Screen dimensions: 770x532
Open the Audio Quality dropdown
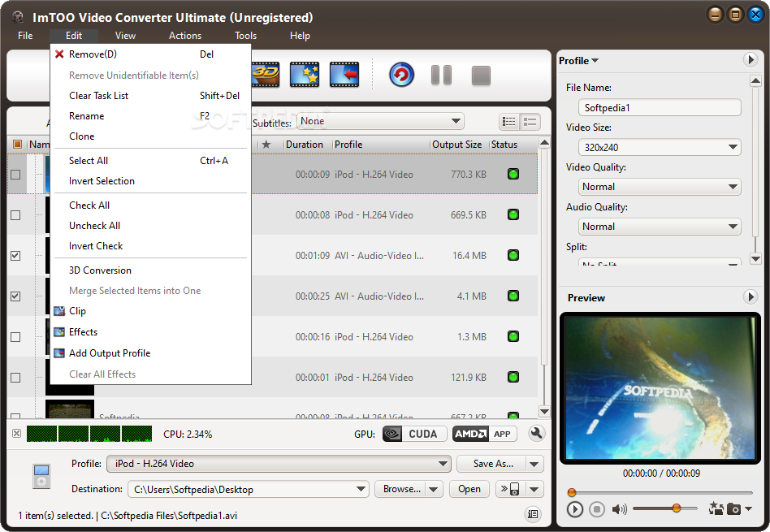tap(660, 227)
